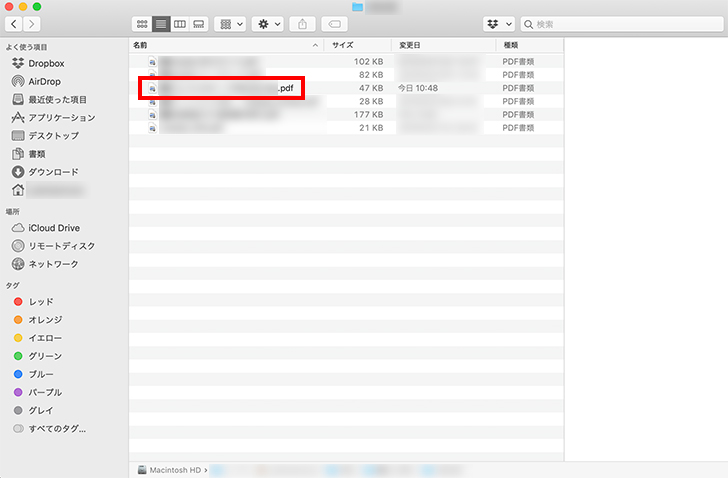Screen dimensions: 728x478
Task: Click the edit tags toolbar button
Action: (335, 24)
